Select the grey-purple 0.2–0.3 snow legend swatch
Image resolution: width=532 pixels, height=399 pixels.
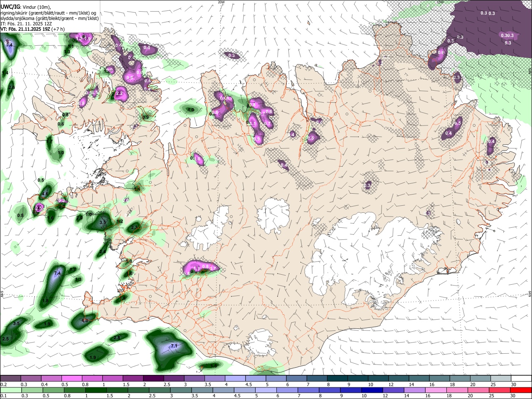pyautogui.click(x=11, y=379)
